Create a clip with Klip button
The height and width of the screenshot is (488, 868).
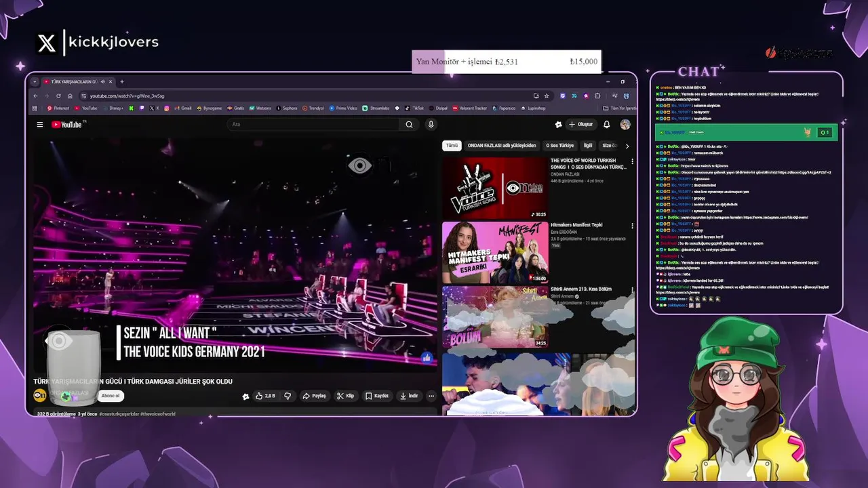coord(346,396)
